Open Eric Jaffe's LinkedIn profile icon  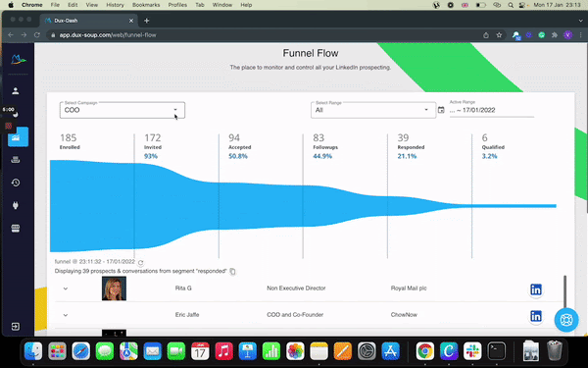[x=536, y=316]
